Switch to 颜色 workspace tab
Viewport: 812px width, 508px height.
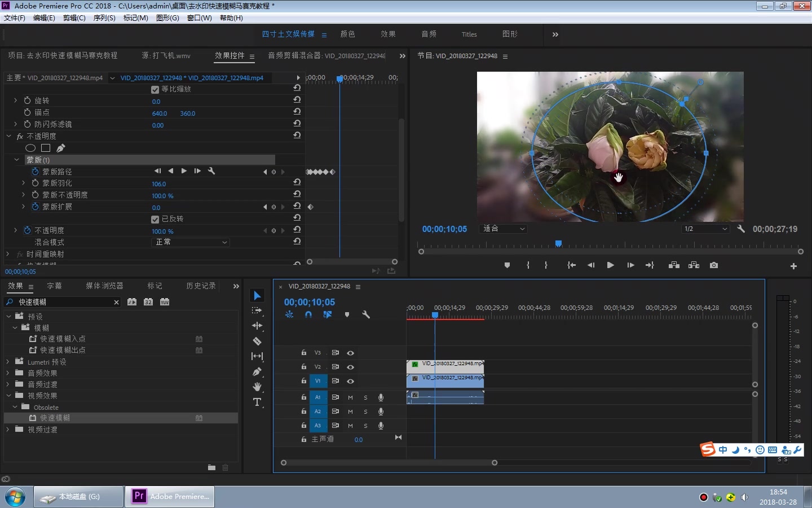pyautogui.click(x=348, y=34)
